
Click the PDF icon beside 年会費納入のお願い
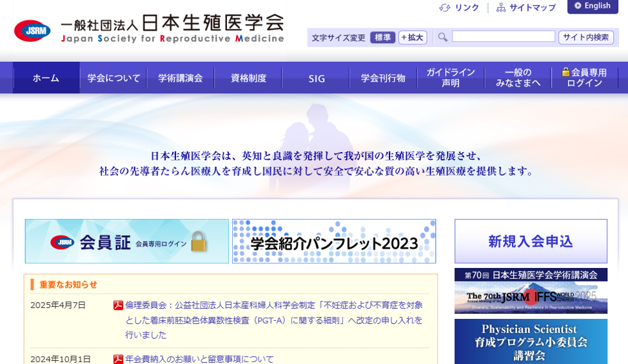pos(118,359)
